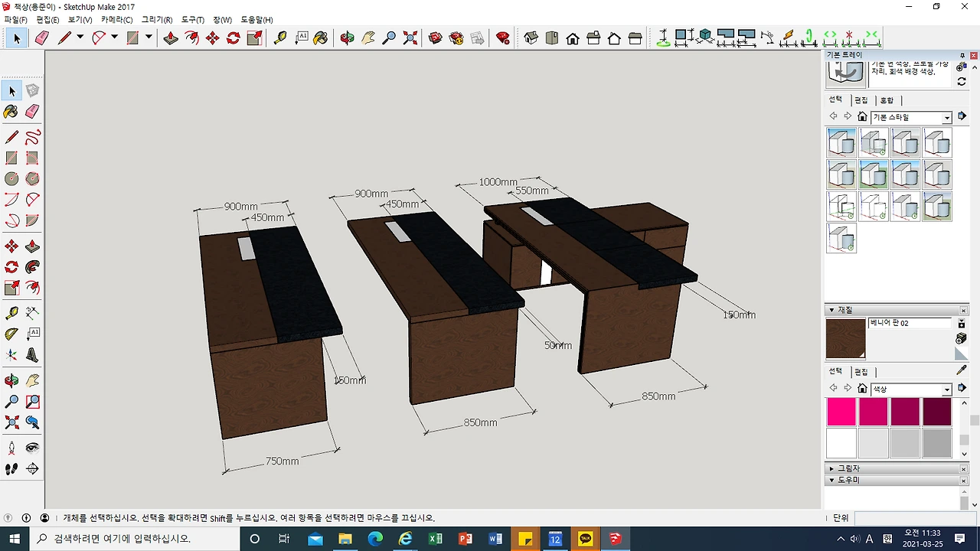
Task: Toggle the auto-hide pin on the default tray
Action: (x=964, y=55)
